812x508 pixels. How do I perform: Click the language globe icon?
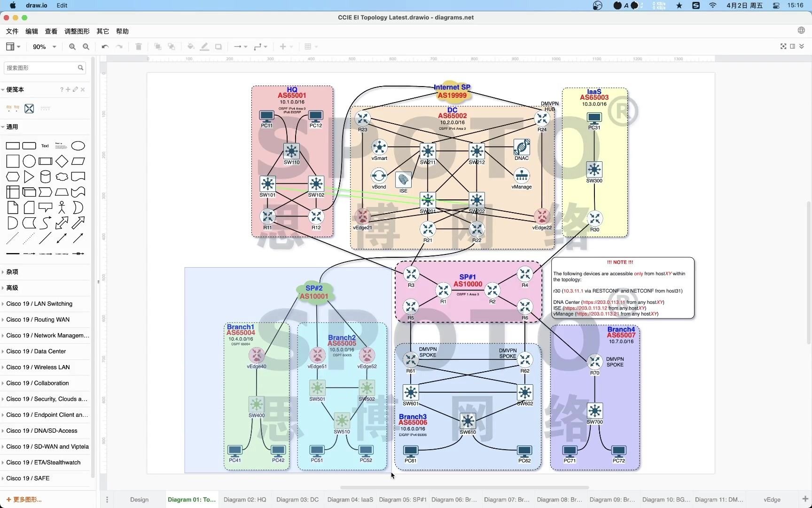click(801, 31)
